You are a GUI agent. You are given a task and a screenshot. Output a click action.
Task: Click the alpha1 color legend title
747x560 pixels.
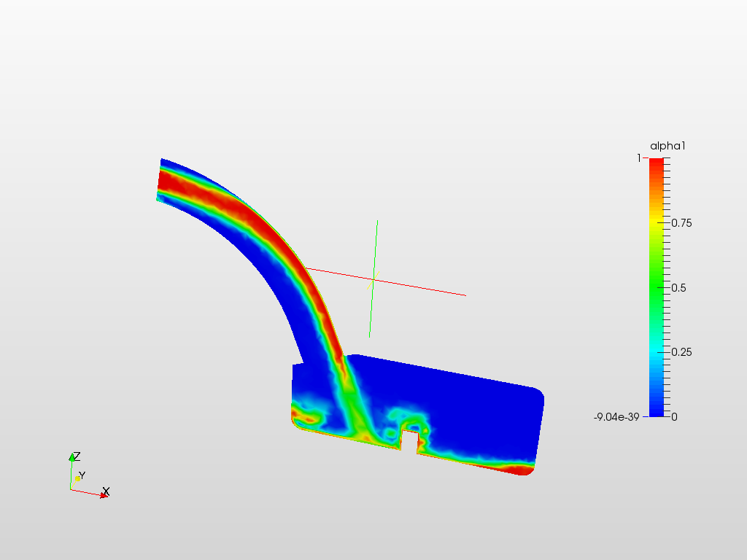pos(667,146)
